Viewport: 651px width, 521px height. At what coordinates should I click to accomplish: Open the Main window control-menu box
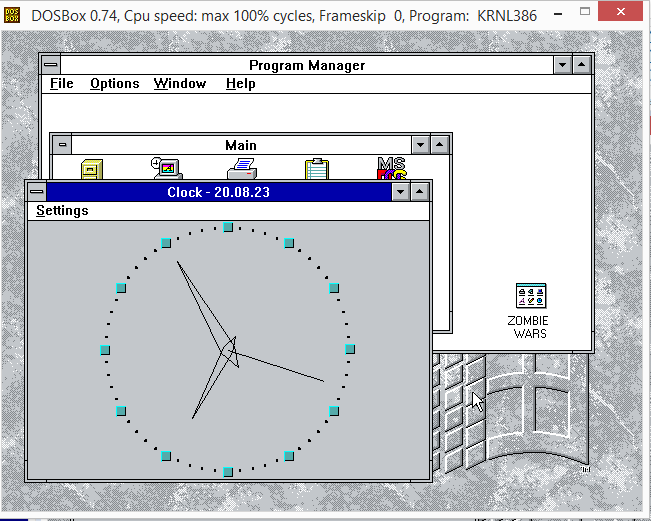pos(62,145)
